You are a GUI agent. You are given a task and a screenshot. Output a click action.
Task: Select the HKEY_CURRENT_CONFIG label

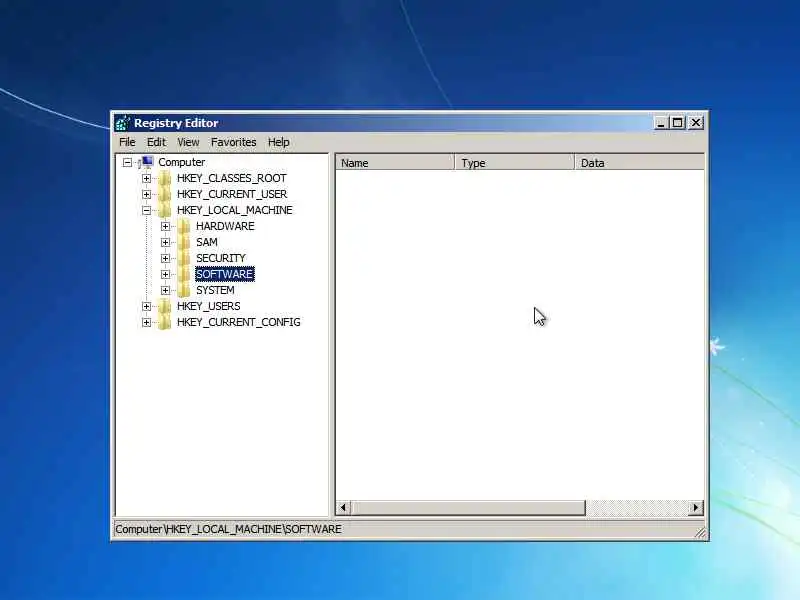[239, 322]
